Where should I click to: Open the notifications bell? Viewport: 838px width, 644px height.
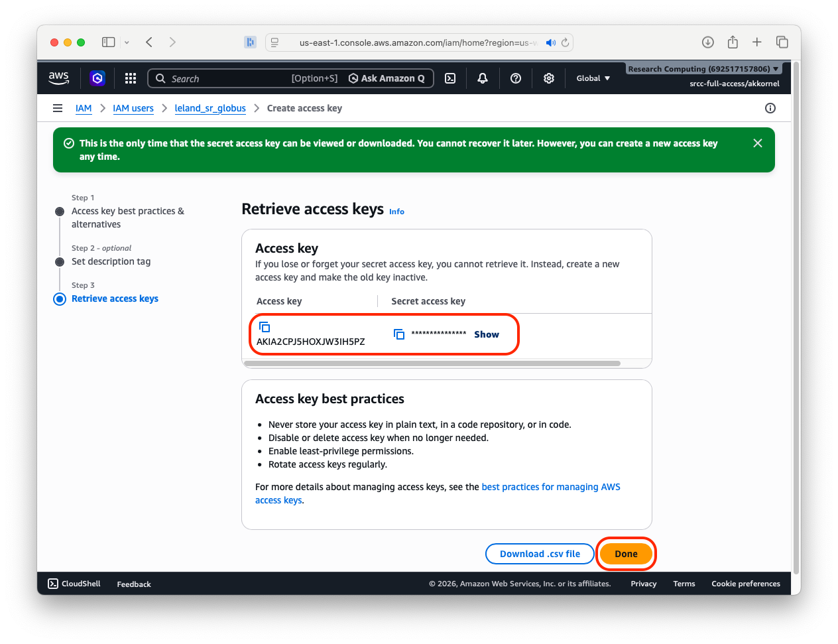(483, 78)
